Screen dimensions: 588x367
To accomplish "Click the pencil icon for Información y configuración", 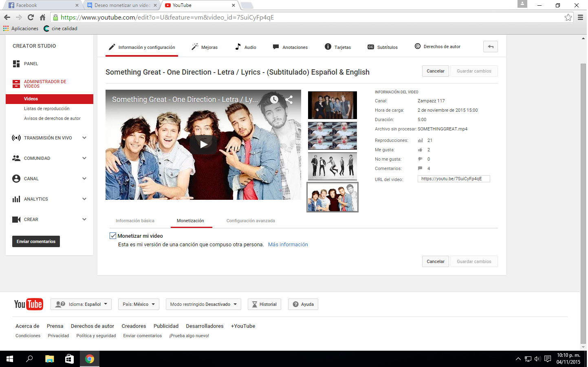I will point(112,47).
